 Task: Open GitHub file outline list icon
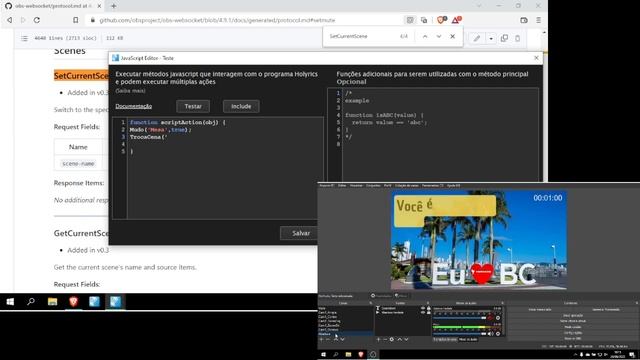pos(24,38)
